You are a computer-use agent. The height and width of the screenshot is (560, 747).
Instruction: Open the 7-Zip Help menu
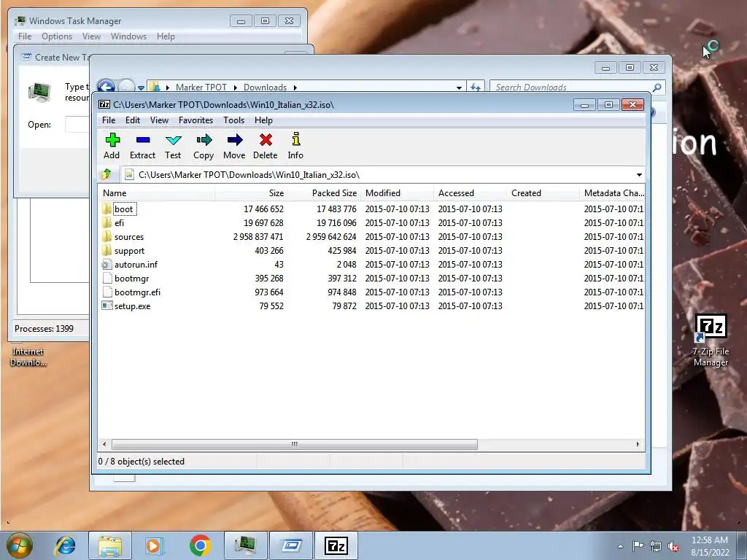(263, 120)
